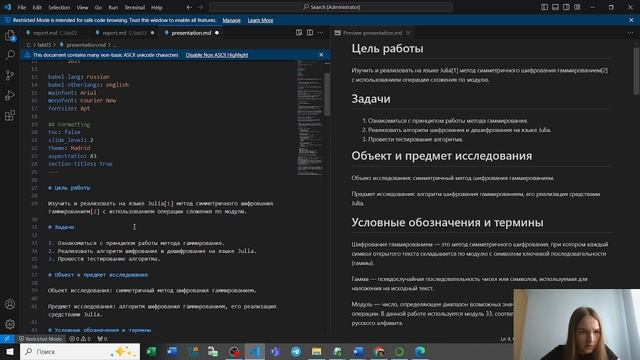640x360 pixels.
Task: Toggle the secondary side bar layout icon
Action: coord(566,7)
